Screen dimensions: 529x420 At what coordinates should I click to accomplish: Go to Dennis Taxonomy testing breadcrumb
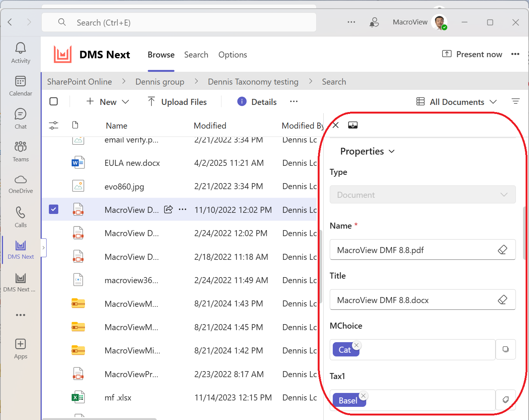(253, 82)
